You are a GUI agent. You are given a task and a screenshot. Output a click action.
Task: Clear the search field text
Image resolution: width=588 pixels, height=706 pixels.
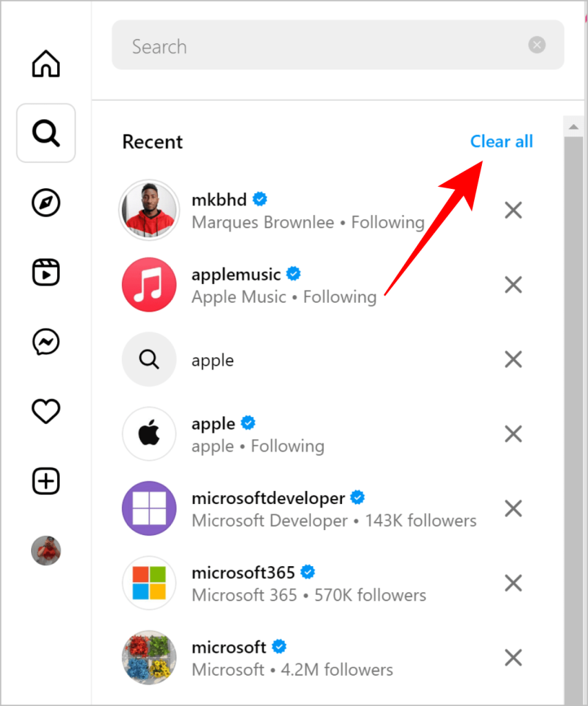[x=537, y=46]
